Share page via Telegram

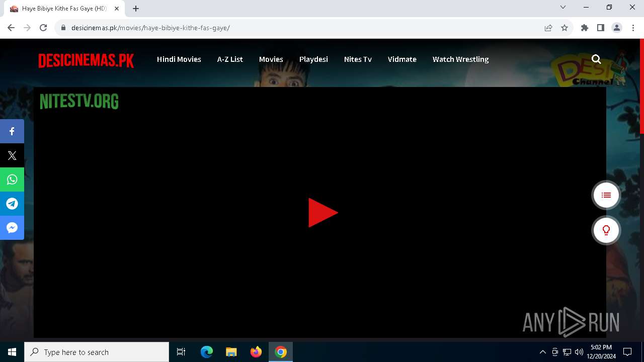click(12, 204)
